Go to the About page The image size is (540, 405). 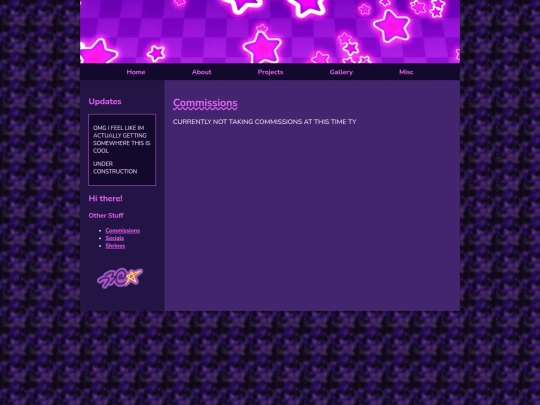coord(201,72)
